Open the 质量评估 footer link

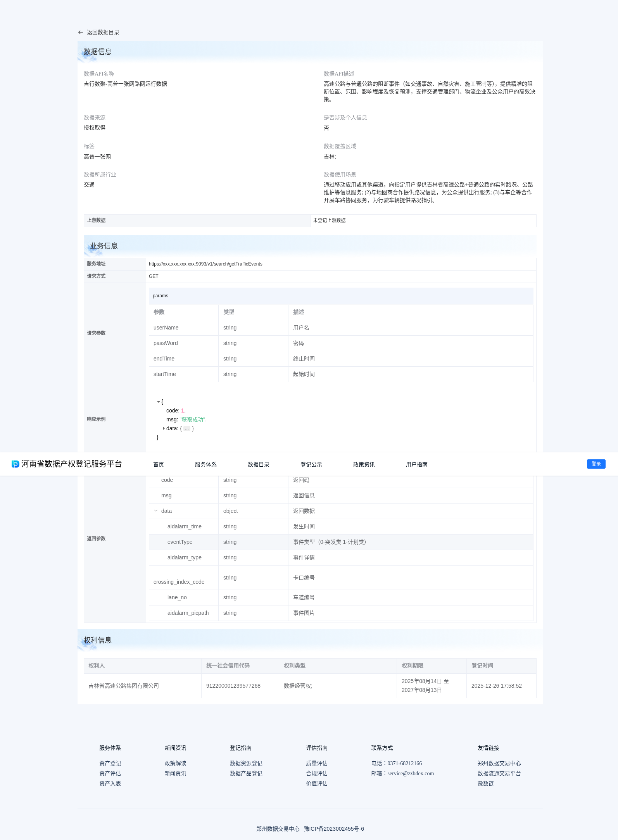(x=317, y=763)
